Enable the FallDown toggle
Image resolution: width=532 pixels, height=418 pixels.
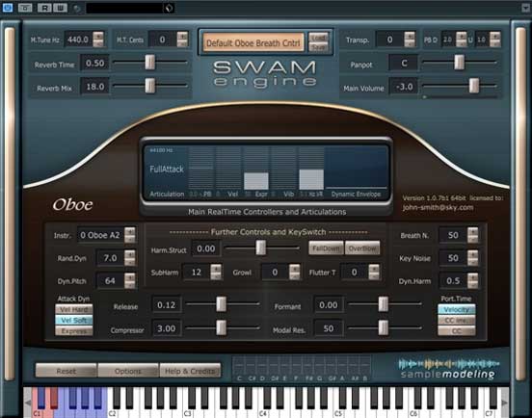(x=326, y=248)
